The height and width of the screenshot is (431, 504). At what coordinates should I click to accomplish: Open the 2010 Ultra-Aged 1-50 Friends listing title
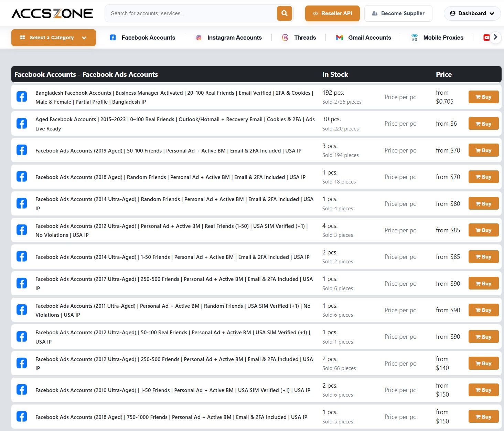click(x=173, y=390)
